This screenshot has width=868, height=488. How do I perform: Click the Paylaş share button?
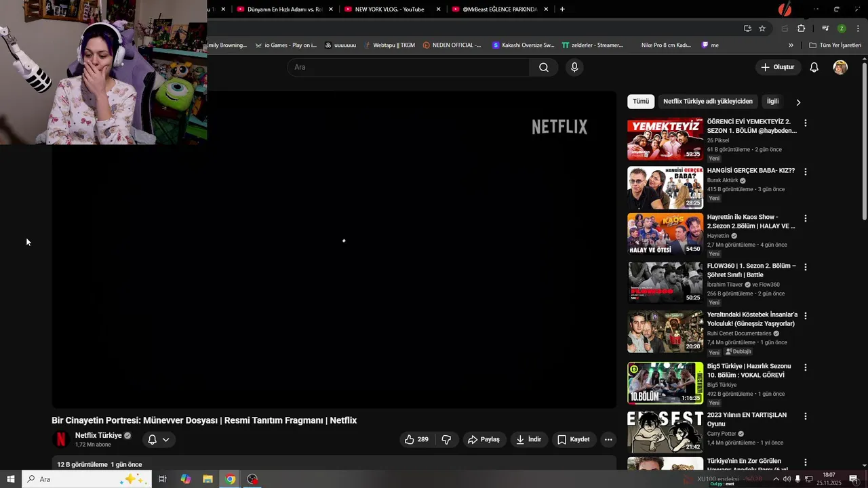[x=484, y=439]
